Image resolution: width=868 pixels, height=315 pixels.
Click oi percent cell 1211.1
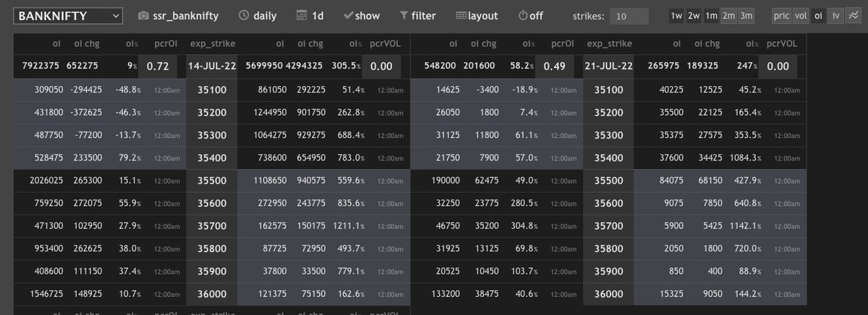pyautogui.click(x=348, y=226)
